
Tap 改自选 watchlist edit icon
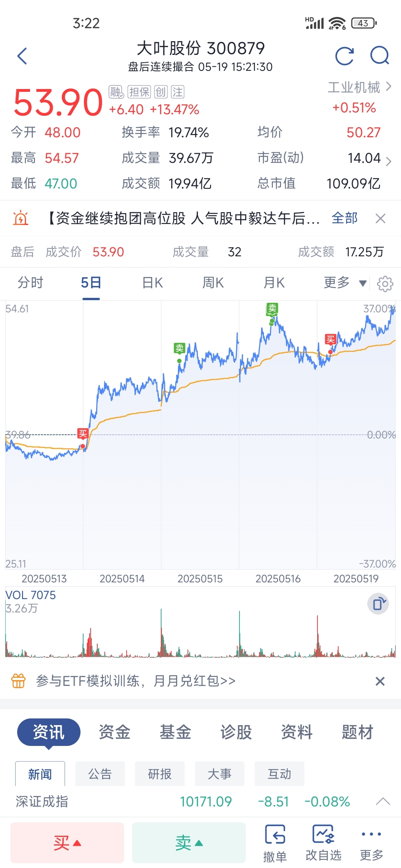[323, 844]
